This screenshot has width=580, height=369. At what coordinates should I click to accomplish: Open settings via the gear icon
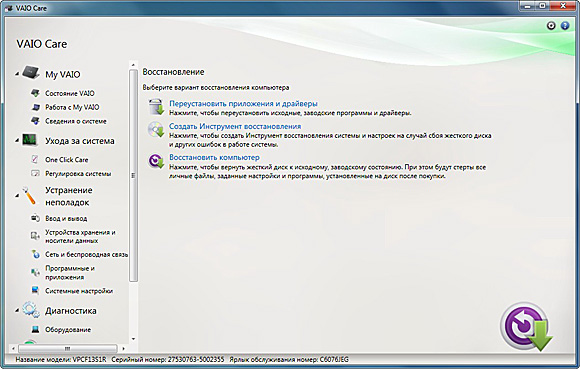click(x=551, y=26)
